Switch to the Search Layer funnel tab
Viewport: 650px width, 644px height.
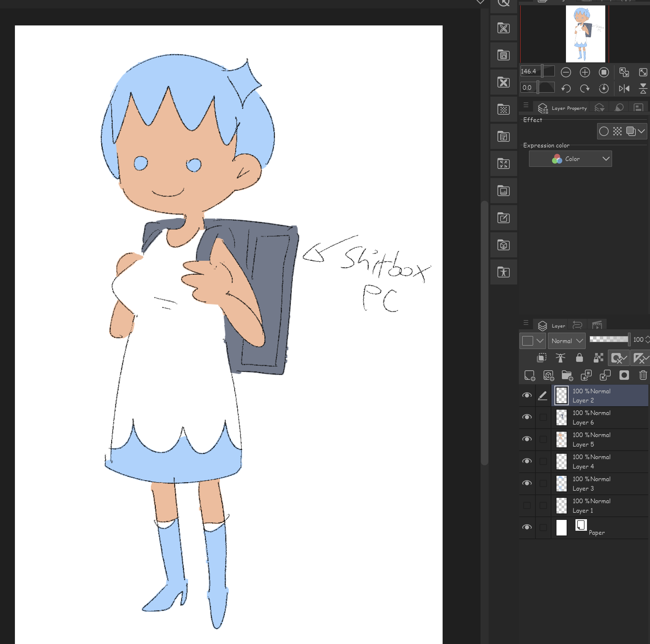tap(599, 108)
